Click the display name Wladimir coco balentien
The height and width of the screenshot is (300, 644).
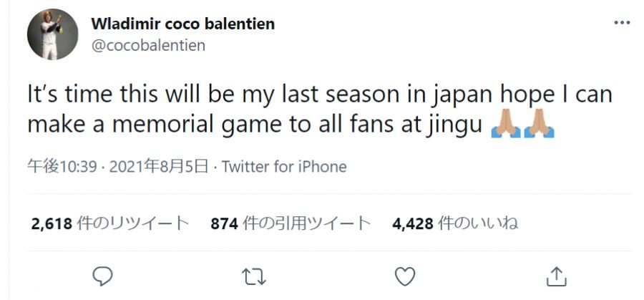click(x=182, y=24)
